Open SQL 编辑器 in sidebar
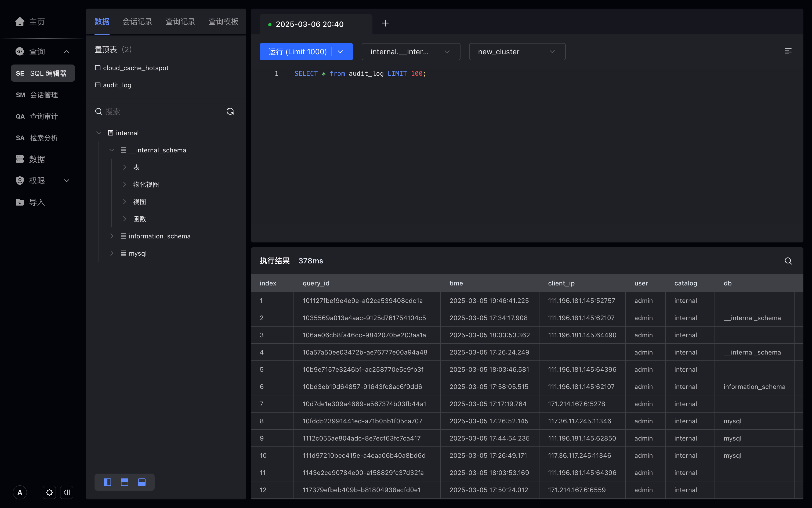 pos(43,73)
